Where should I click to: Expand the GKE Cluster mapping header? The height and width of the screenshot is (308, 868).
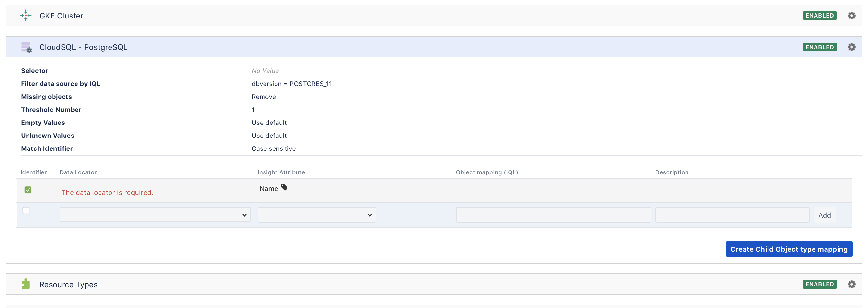434,16
